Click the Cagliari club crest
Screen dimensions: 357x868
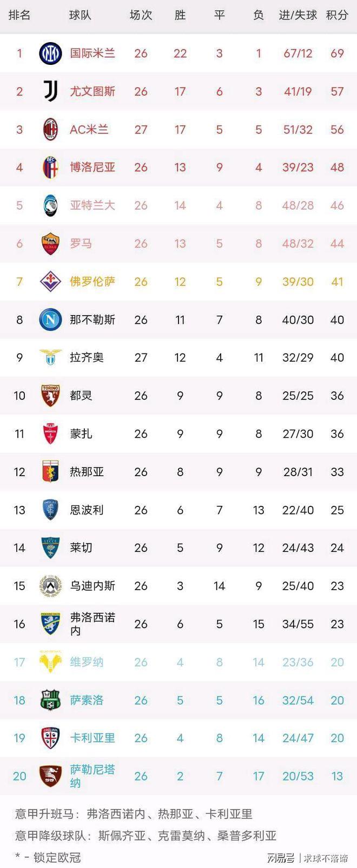pyautogui.click(x=50, y=738)
